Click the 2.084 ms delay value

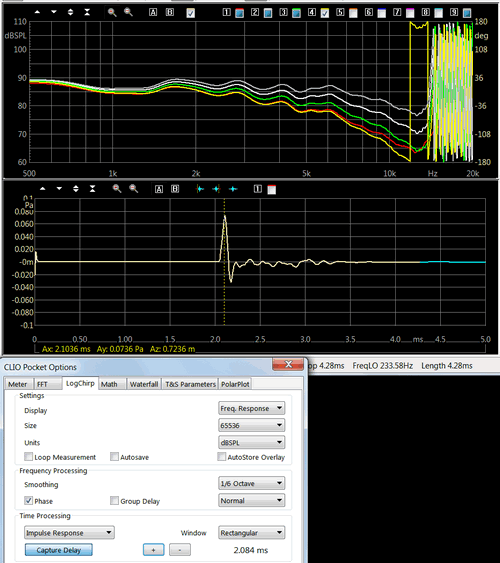[x=251, y=550]
